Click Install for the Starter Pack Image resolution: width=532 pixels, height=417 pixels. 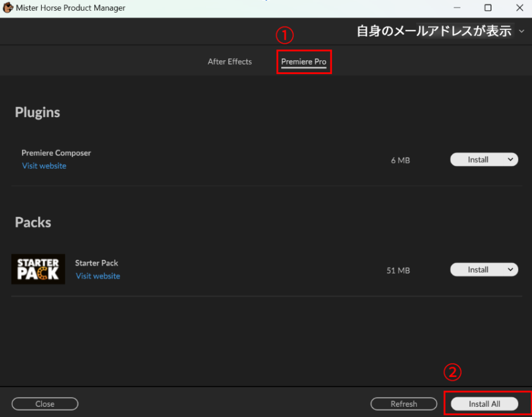click(478, 269)
